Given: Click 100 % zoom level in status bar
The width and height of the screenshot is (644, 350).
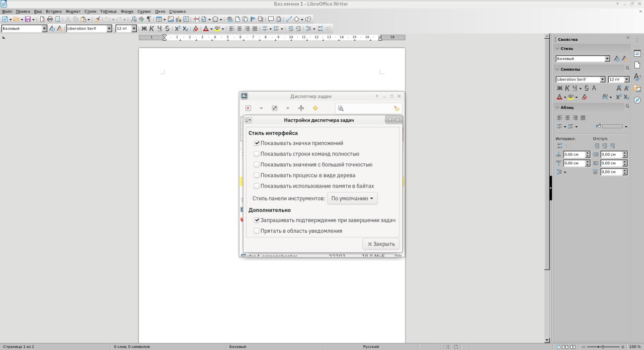Looking at the screenshot, I should click(635, 346).
